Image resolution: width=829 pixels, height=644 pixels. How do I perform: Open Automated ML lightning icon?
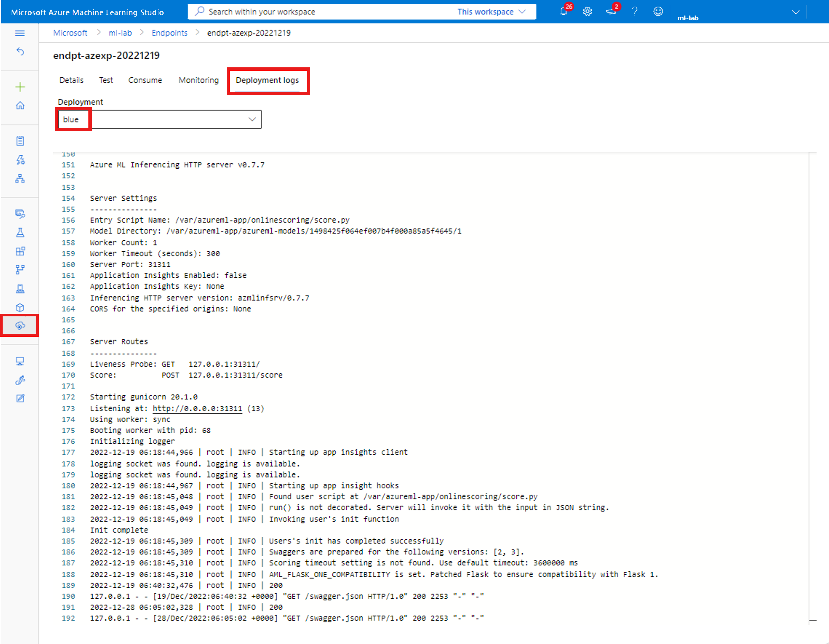20,160
